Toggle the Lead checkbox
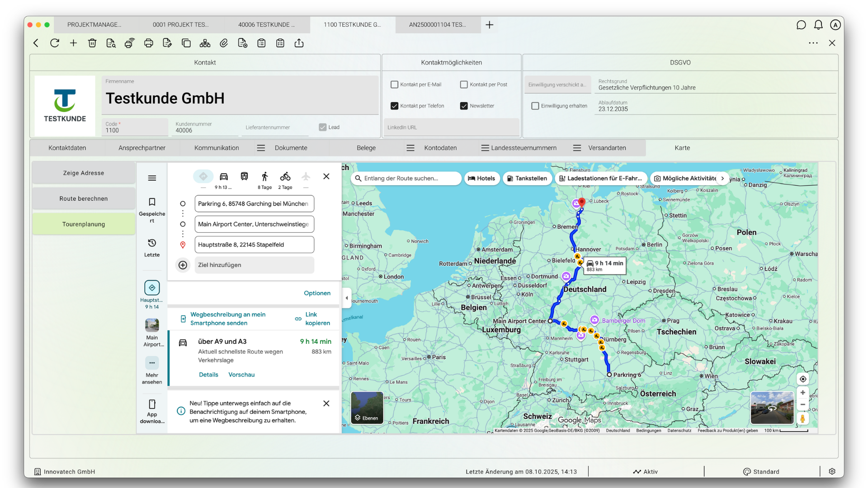Image resolution: width=868 pixels, height=488 pixels. 322,127
